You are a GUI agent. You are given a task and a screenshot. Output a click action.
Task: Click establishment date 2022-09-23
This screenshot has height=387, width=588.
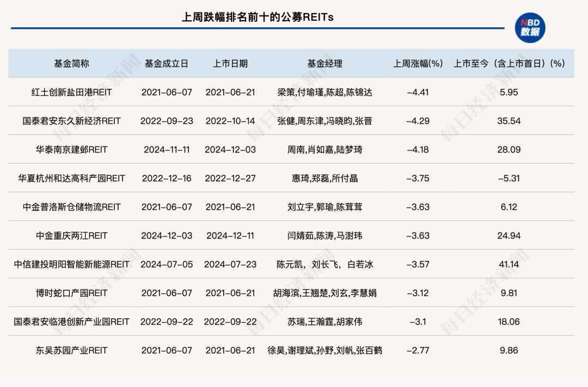(x=167, y=121)
